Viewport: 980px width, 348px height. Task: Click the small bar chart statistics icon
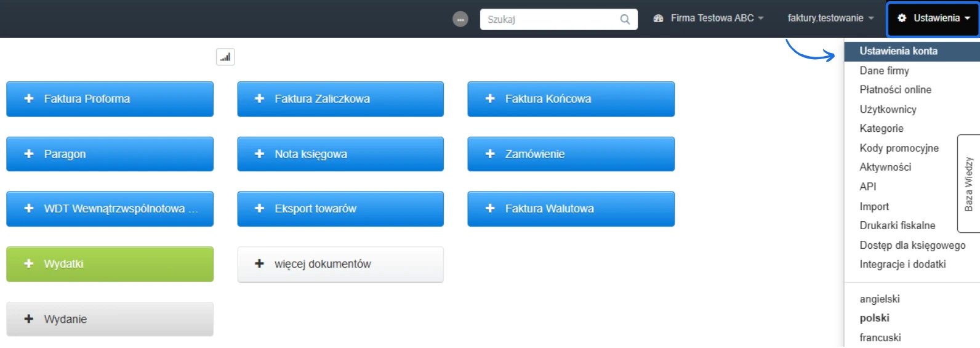[225, 57]
